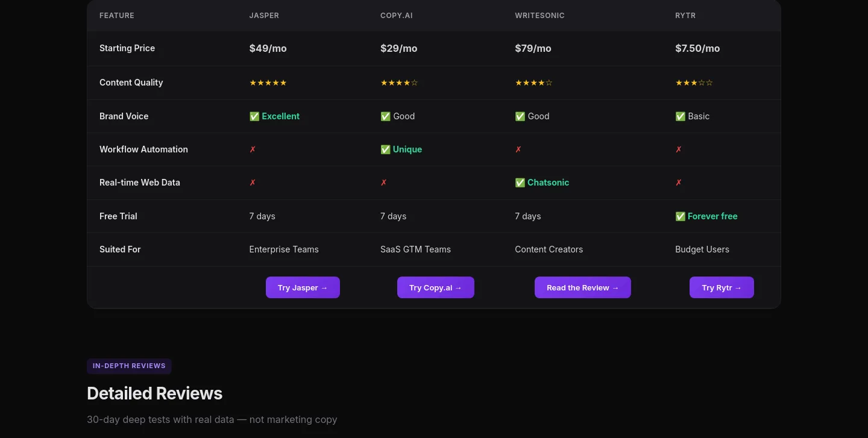Click Copy.ai's Content Quality star rating
Viewport: 868px width, 438px height.
coord(399,83)
